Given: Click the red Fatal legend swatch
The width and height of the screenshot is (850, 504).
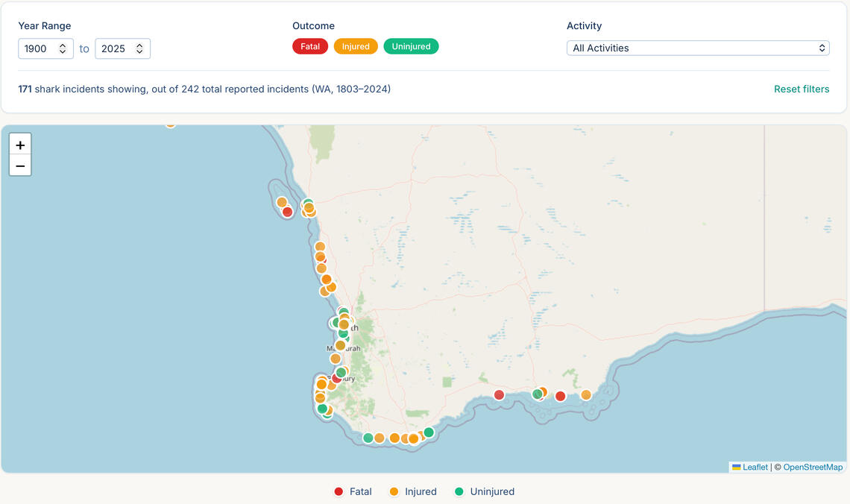Looking at the screenshot, I should (x=339, y=491).
